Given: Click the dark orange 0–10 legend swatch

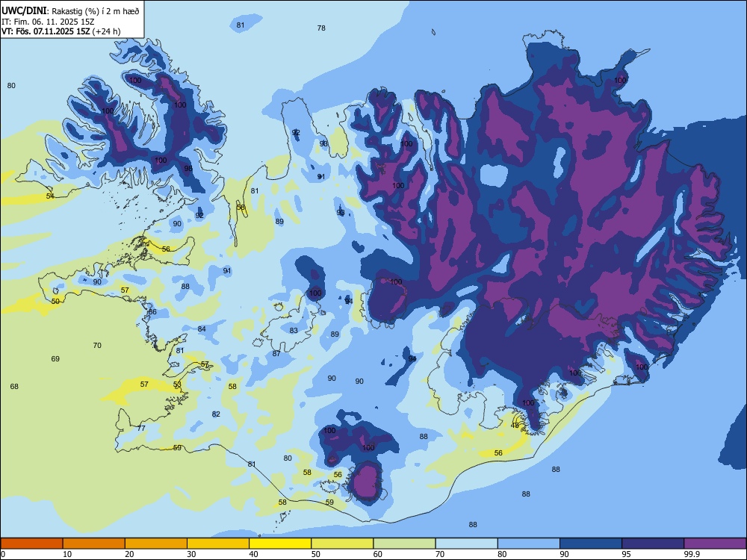Looking at the screenshot, I should 31,544.
